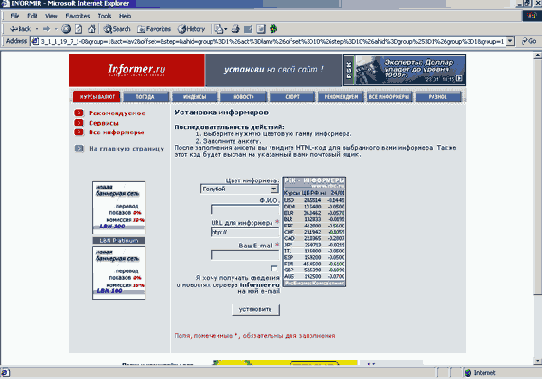Click the Print toolbar icon
Viewport: 542px width, 379px height.
tap(236, 29)
